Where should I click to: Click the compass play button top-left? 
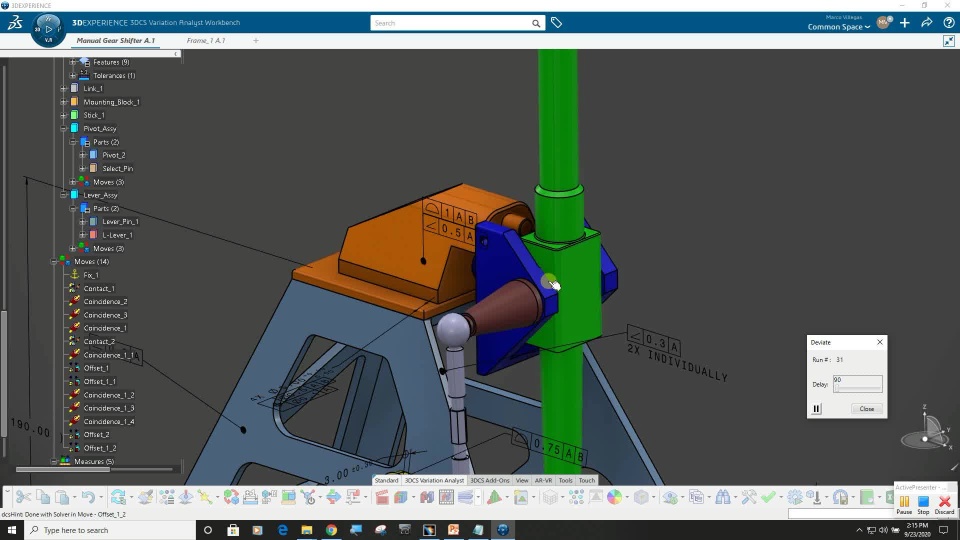click(48, 29)
